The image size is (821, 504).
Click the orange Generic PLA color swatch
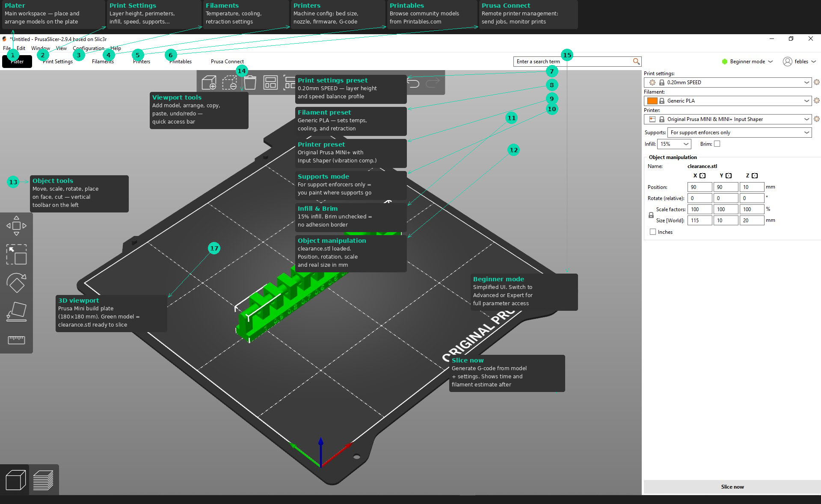[x=653, y=100]
